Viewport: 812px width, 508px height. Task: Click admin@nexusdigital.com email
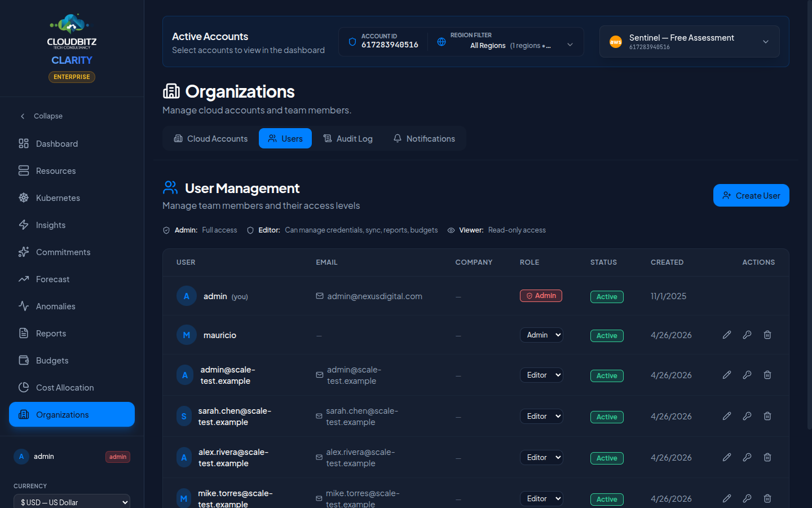tap(374, 296)
